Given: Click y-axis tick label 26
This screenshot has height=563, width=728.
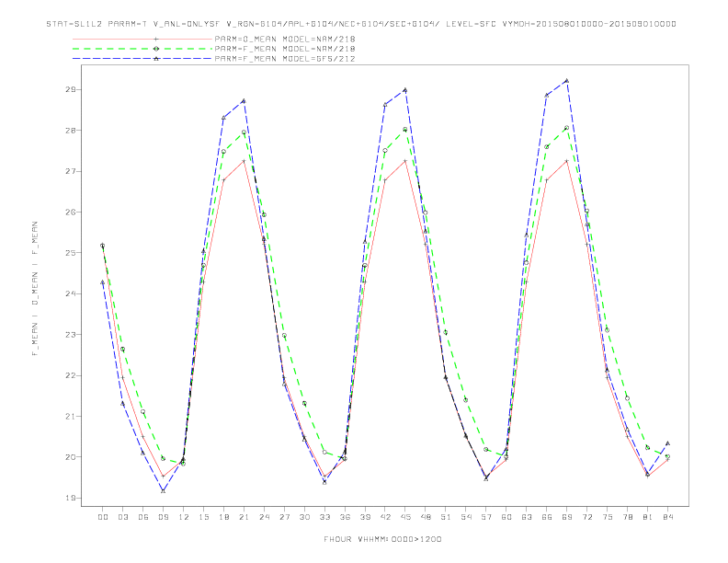Looking at the screenshot, I should pyautogui.click(x=70, y=213).
